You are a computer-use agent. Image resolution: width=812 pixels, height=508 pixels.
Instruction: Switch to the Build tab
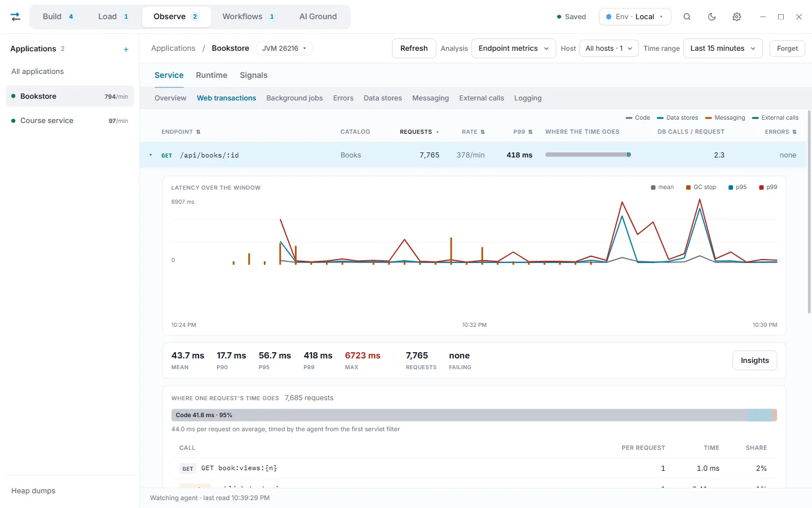pos(58,17)
